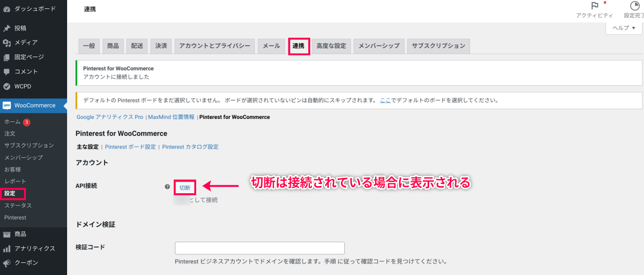Open Pinterest ボード設定 link

[130, 147]
